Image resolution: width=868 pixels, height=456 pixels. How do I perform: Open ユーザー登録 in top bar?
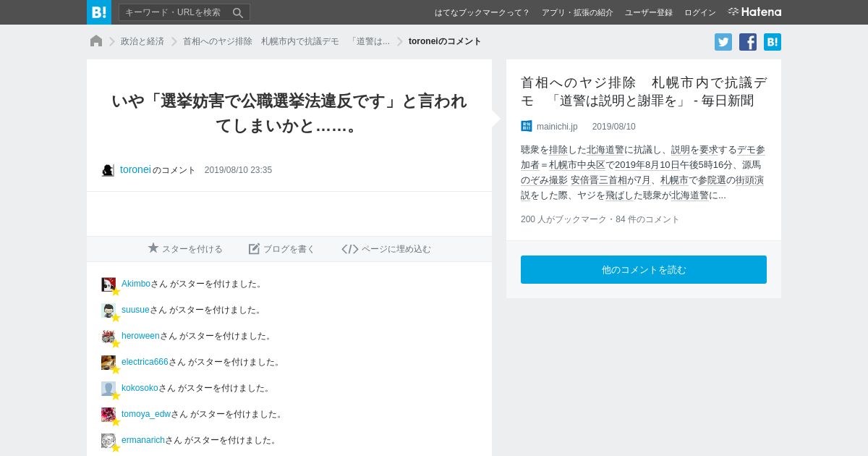[x=649, y=12]
